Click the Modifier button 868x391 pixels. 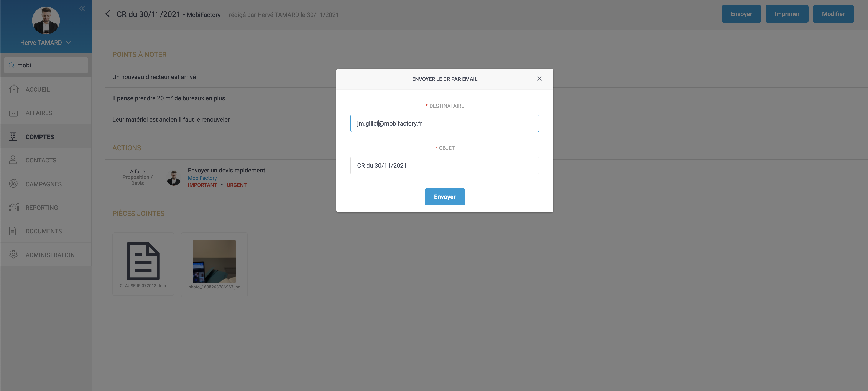coord(833,14)
